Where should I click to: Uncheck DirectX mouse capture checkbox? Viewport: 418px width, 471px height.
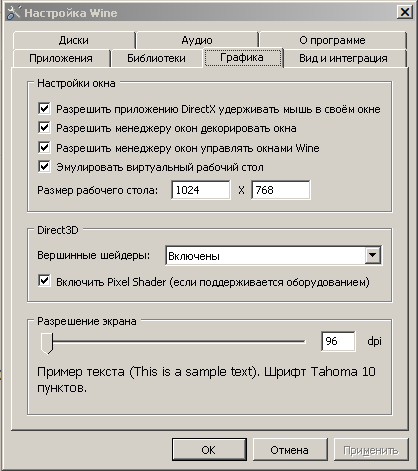pos(44,109)
